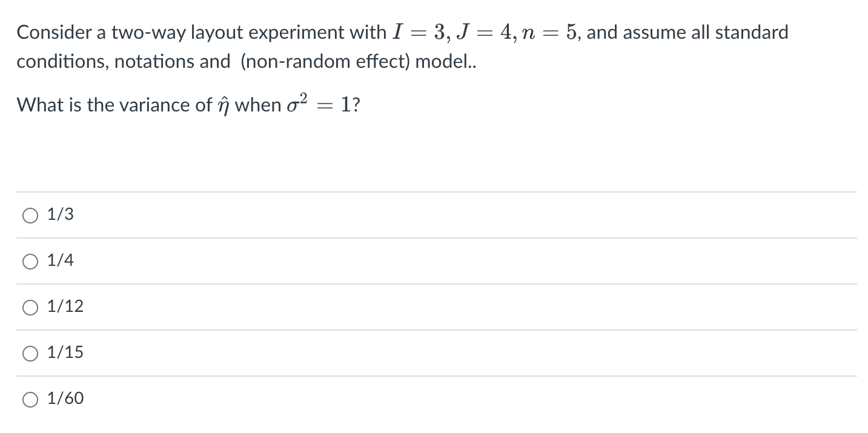
Task: Click the radio circle beside 1/4
Action: point(30,260)
